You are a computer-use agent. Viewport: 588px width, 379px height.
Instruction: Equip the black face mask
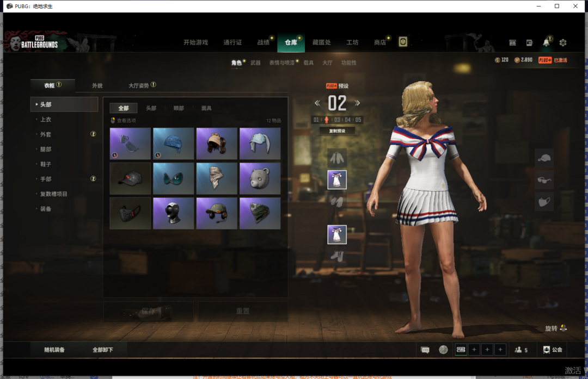coord(130,213)
